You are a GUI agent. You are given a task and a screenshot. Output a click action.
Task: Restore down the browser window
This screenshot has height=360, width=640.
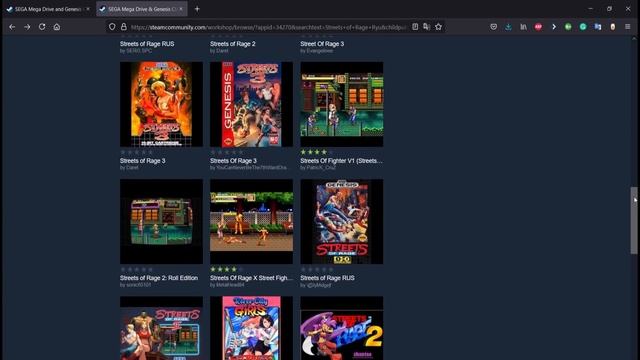(x=609, y=9)
